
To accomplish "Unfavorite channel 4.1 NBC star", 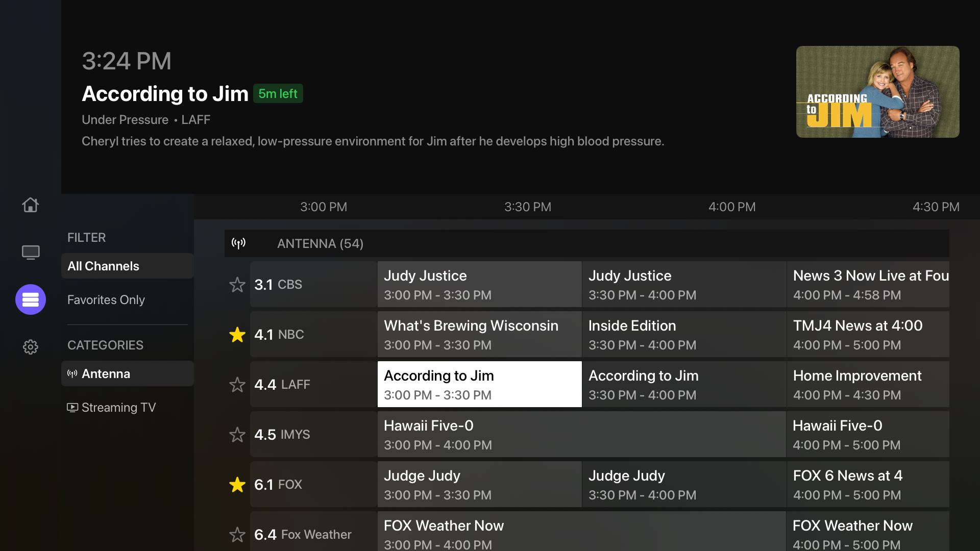I will [x=237, y=335].
